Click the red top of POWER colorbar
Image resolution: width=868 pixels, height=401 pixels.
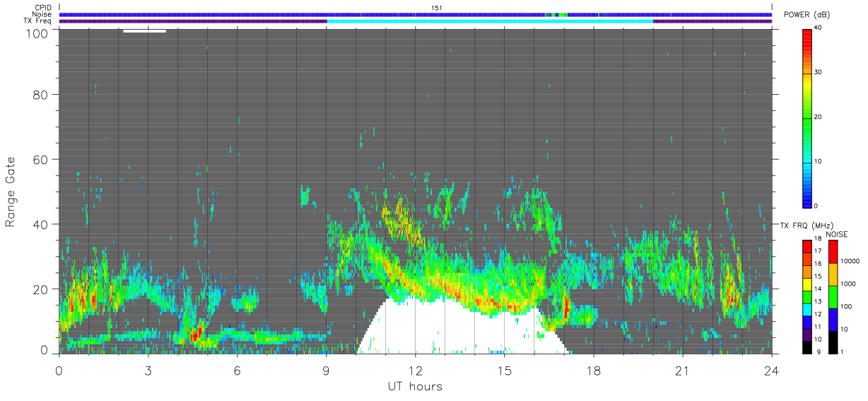click(807, 35)
